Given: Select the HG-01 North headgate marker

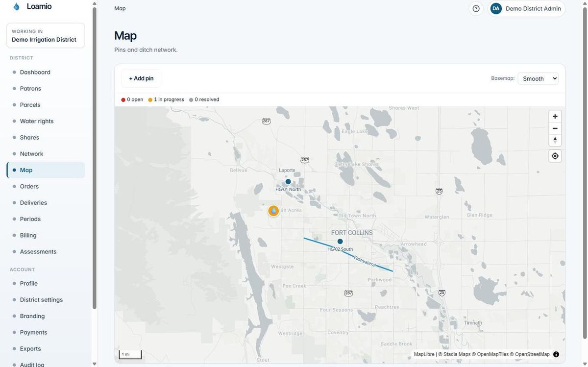Looking at the screenshot, I should (x=288, y=182).
